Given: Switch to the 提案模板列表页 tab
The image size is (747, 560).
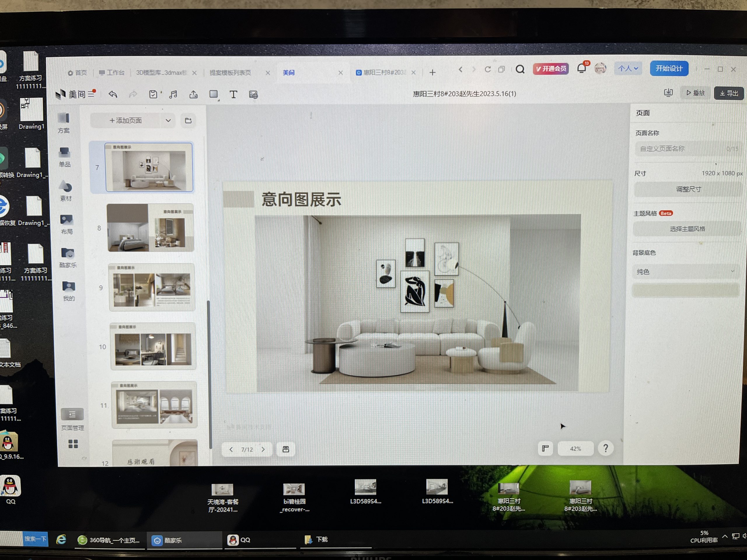Looking at the screenshot, I should [230, 73].
